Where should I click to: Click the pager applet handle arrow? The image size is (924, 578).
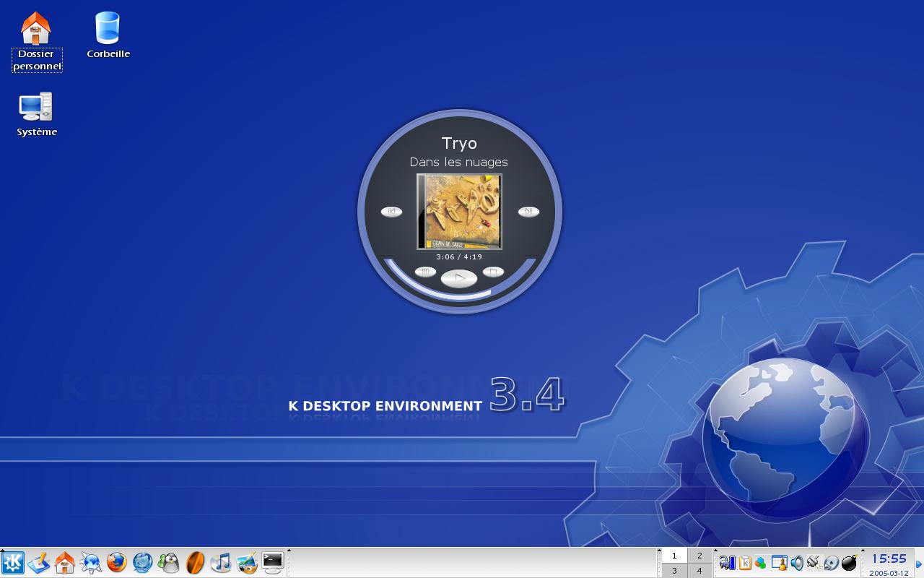(659, 551)
